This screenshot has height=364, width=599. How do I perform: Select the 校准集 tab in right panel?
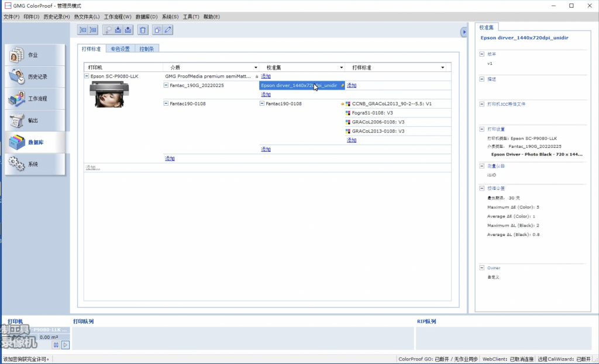[486, 27]
